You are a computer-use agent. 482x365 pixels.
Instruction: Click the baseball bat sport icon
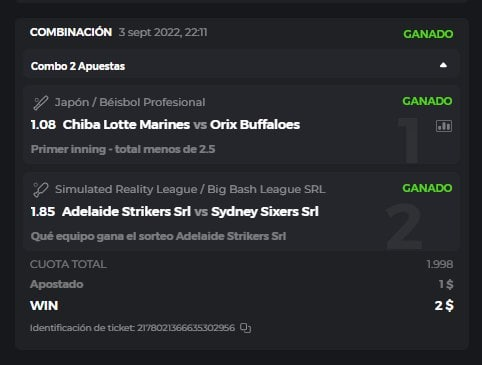coord(41,103)
